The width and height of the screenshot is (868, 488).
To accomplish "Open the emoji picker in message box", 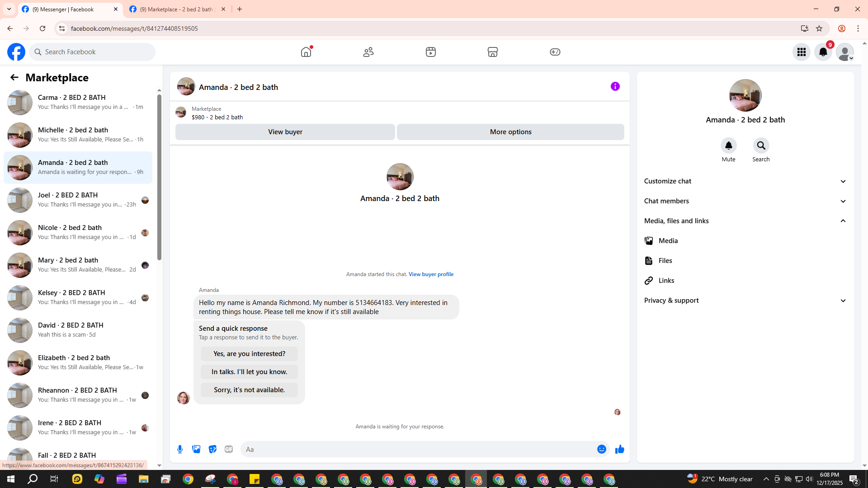I will coord(601,449).
